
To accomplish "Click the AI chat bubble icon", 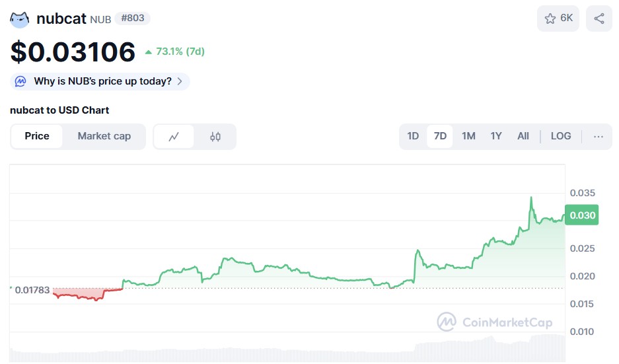I will pos(21,81).
